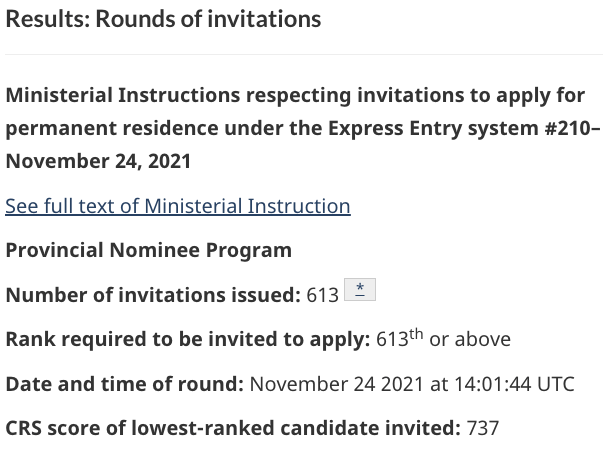Screen dimensions: 603x459
Task: Click the horizontal divider below the title
Action: click(x=301, y=54)
